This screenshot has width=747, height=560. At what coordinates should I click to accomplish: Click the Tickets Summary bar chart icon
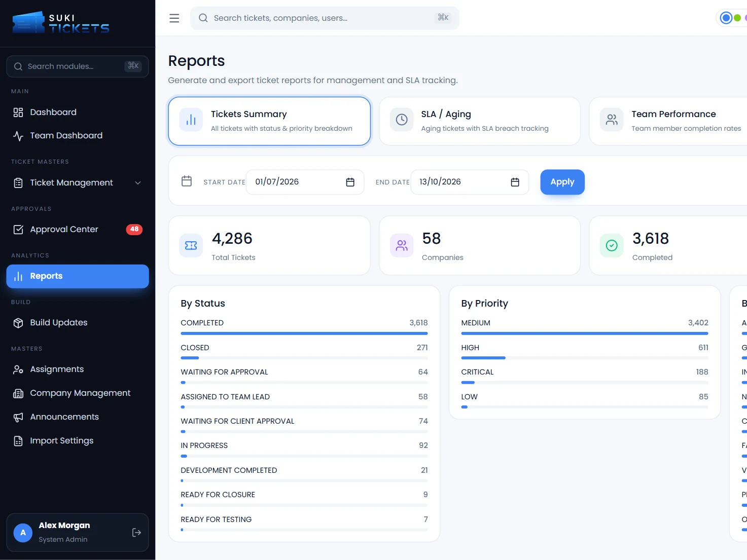click(x=191, y=120)
